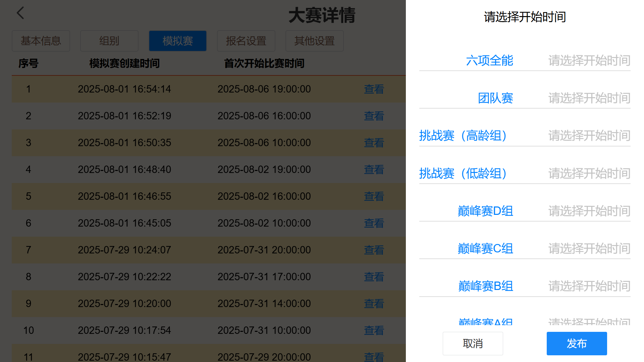Open start time picker for 六项全能
This screenshot has width=644, height=362.
click(x=589, y=61)
